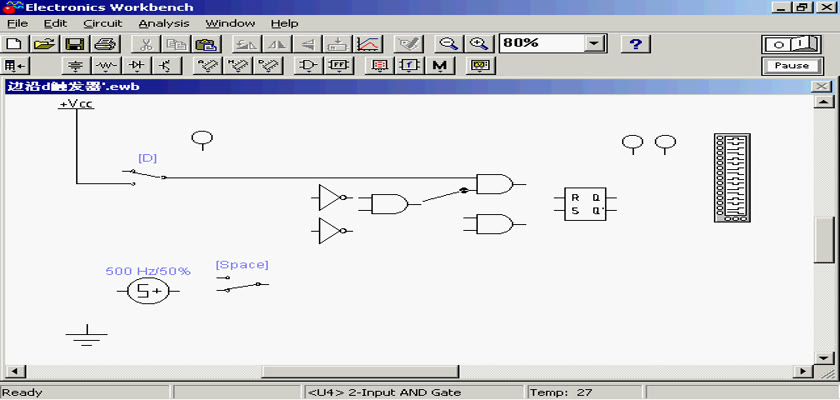840x400 pixels.
Task: Open the Edit menu
Action: [55, 24]
